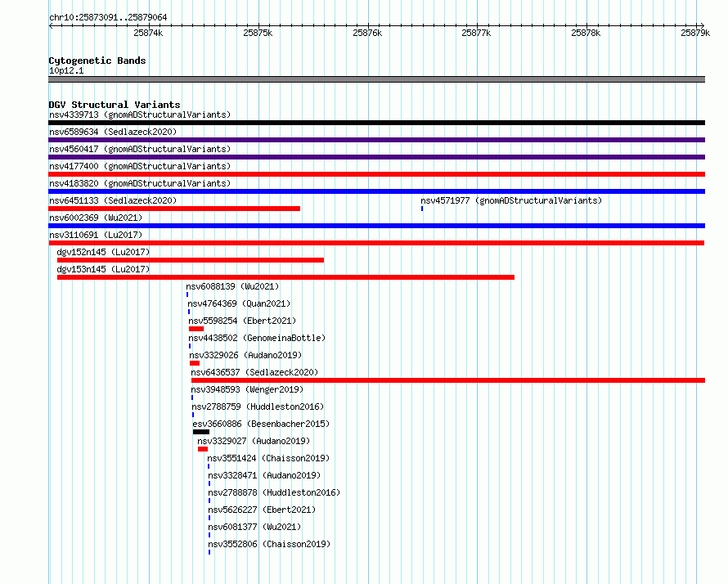Viewport: 728px width, 584px height.
Task: Click the nsv4339713 gnomADStructuralVariants label
Action: [x=140, y=115]
